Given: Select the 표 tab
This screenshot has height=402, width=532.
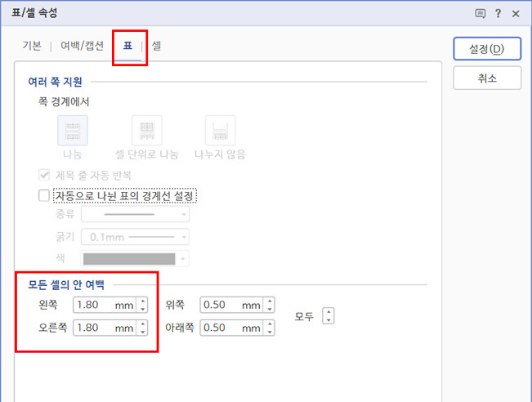Looking at the screenshot, I should [x=127, y=46].
